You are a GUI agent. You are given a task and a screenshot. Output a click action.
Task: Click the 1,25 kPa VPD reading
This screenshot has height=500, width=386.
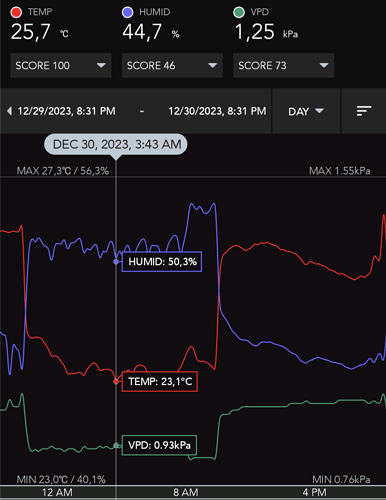tap(266, 32)
